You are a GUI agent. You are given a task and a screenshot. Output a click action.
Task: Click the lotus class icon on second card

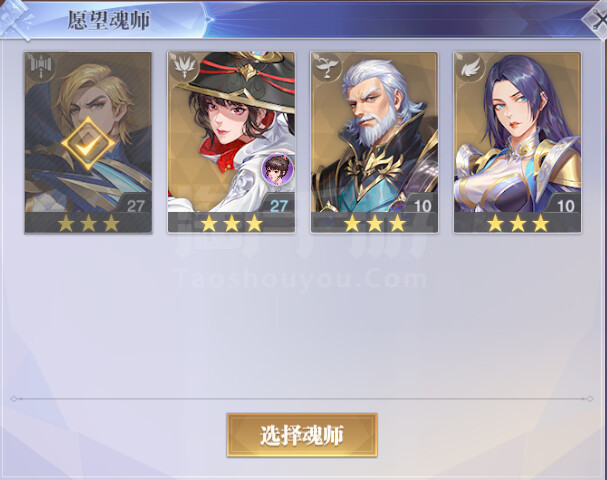tap(184, 66)
